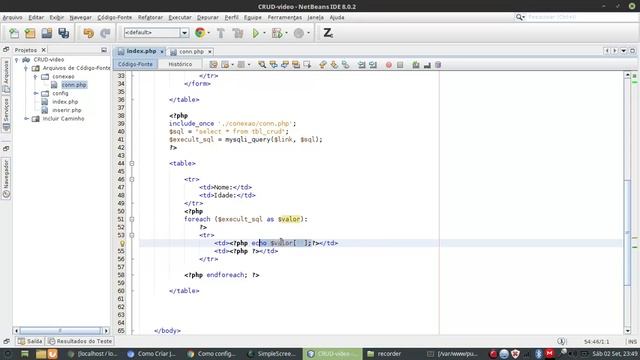
Task: Click Resultados do Teste button
Action: pos(80,341)
